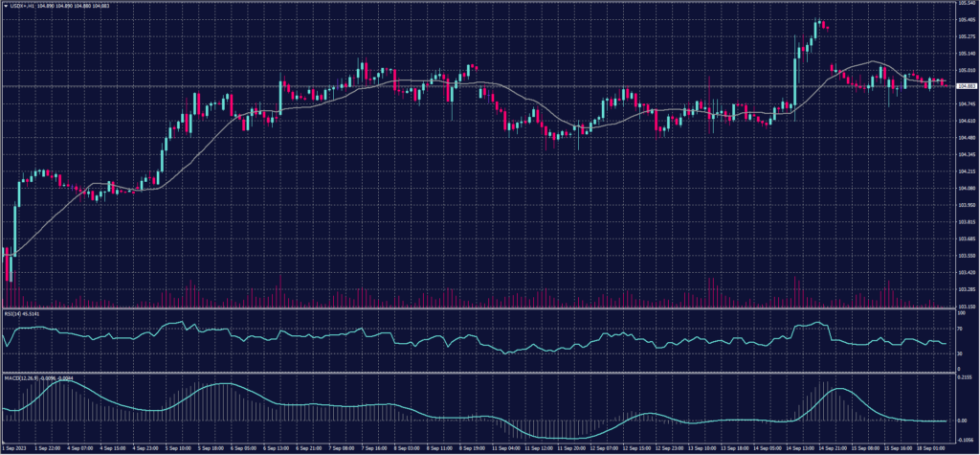
Task: Click the 105.010 level on price scale
Action: click(966, 70)
